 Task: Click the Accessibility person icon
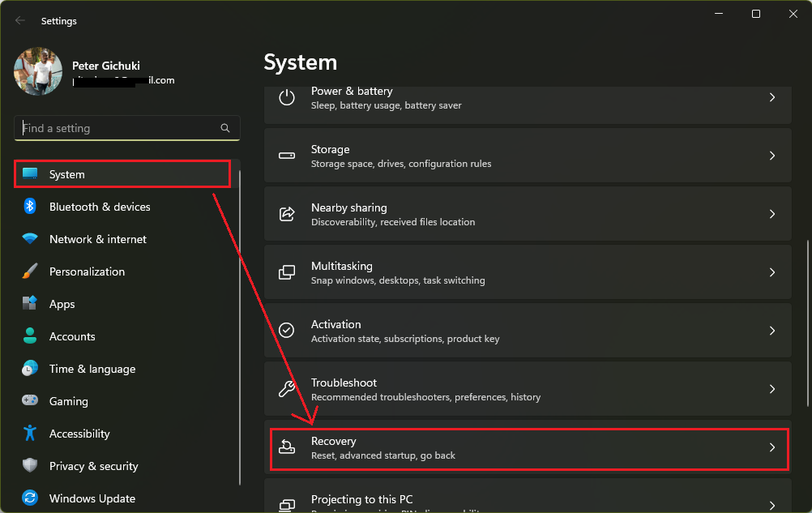click(x=30, y=434)
